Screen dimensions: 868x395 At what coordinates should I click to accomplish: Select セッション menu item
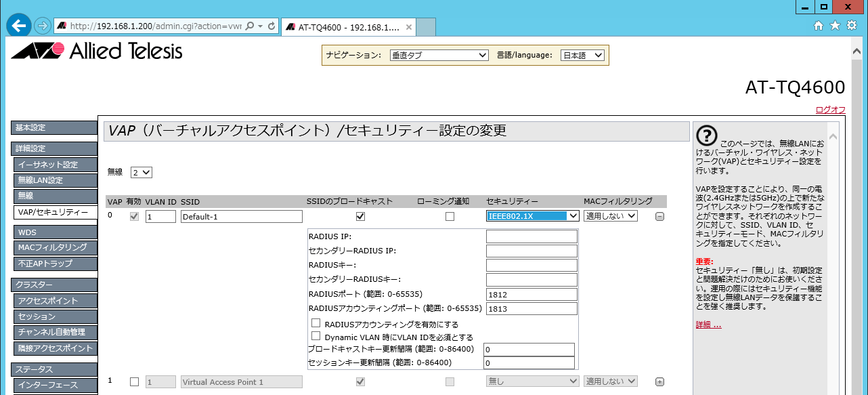(56, 316)
